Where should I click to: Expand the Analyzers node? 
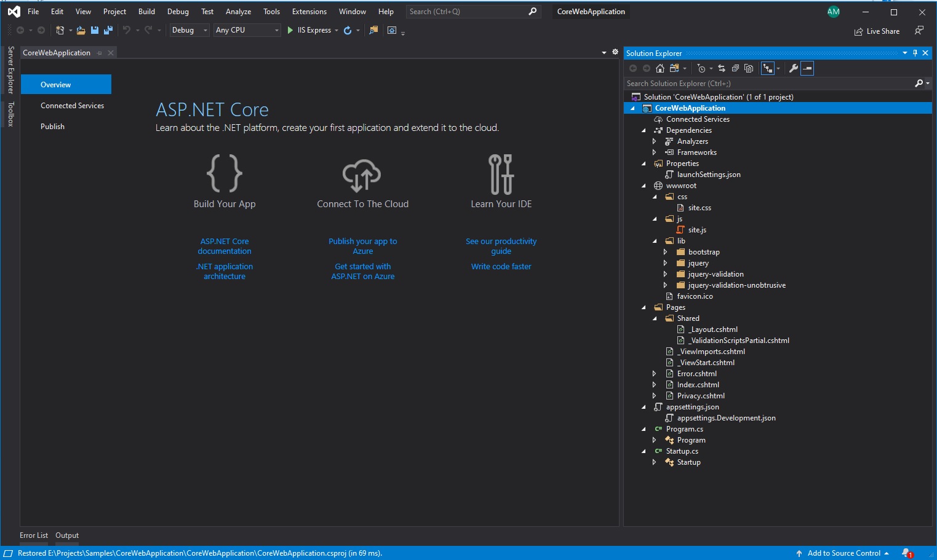pos(655,141)
